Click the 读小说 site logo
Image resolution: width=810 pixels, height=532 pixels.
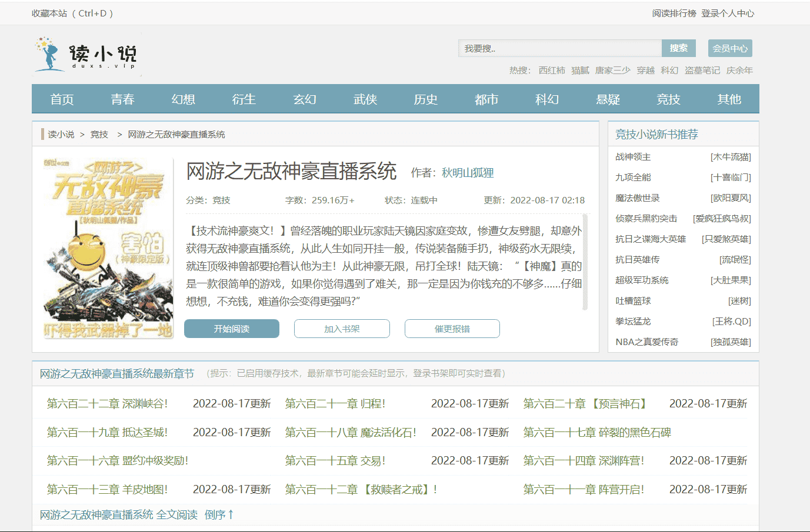click(x=86, y=55)
